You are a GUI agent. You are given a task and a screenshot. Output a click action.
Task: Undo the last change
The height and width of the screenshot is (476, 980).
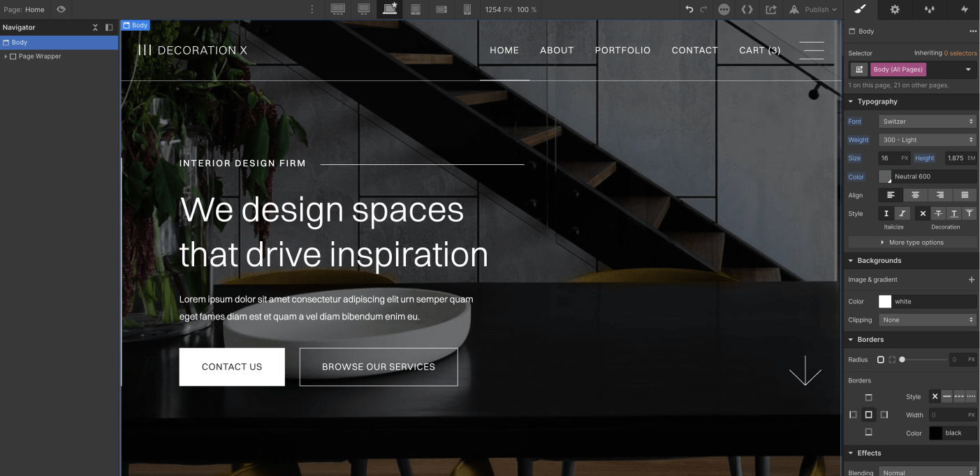[x=690, y=9]
